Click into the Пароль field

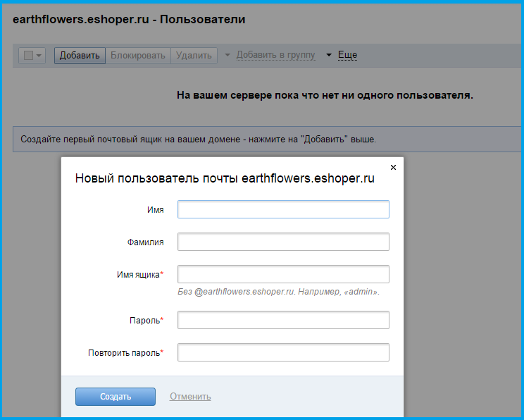283,320
